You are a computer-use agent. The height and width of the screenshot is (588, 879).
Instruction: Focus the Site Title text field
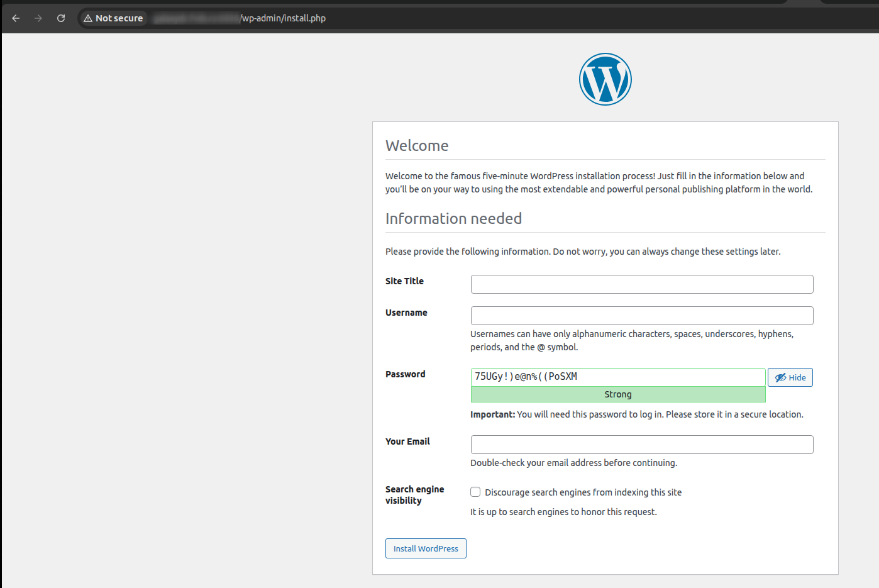click(x=641, y=284)
